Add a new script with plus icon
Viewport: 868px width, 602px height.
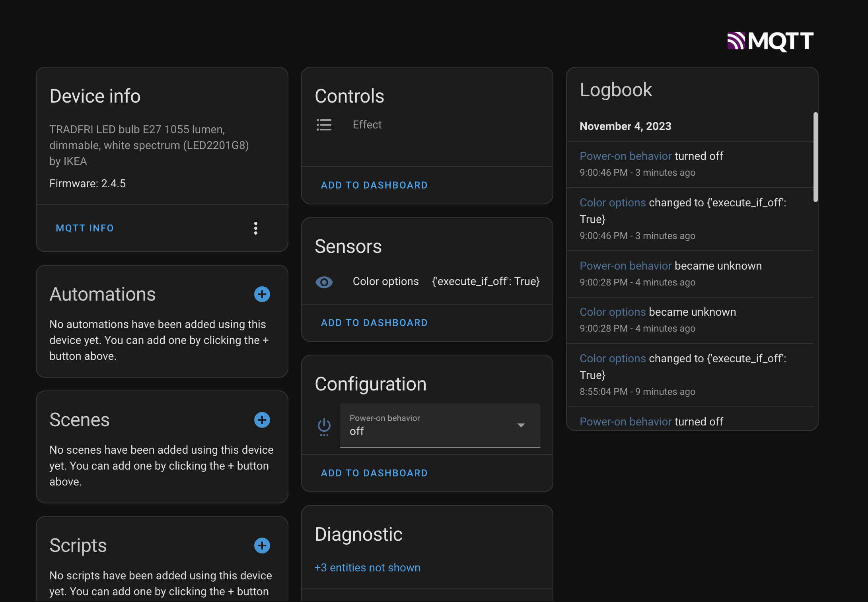(262, 546)
